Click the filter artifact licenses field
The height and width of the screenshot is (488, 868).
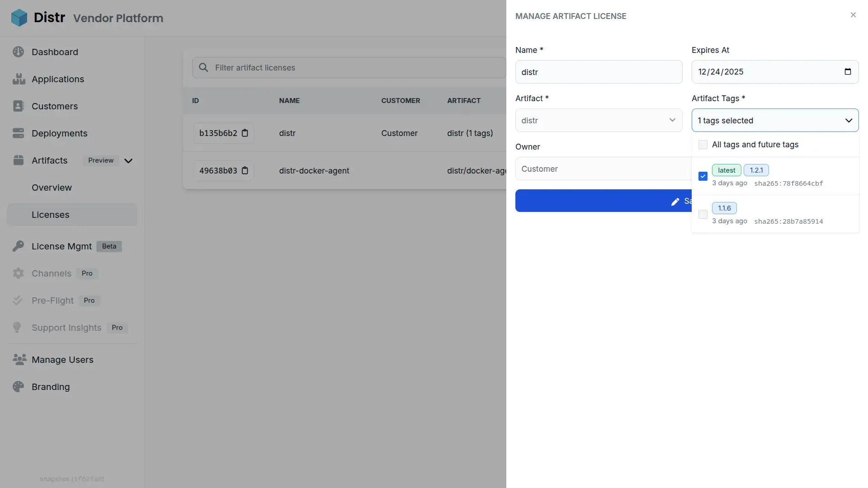(x=316, y=67)
